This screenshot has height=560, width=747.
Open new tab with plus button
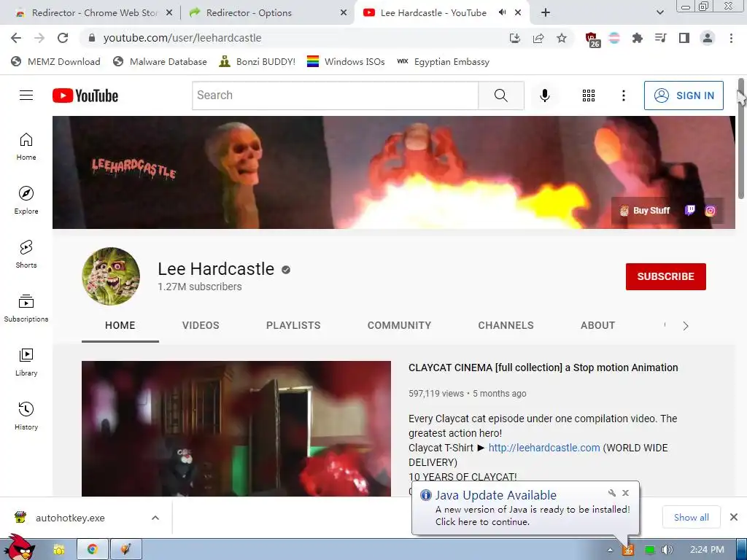(546, 12)
